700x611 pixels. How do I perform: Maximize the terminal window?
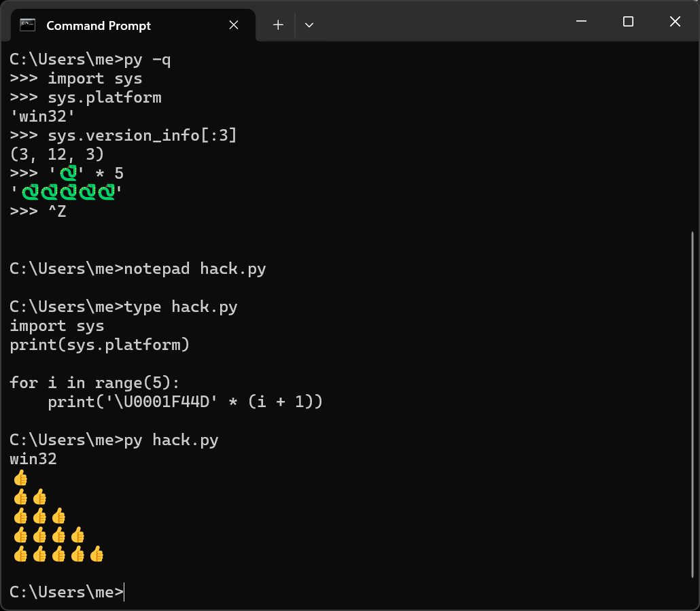pyautogui.click(x=628, y=22)
